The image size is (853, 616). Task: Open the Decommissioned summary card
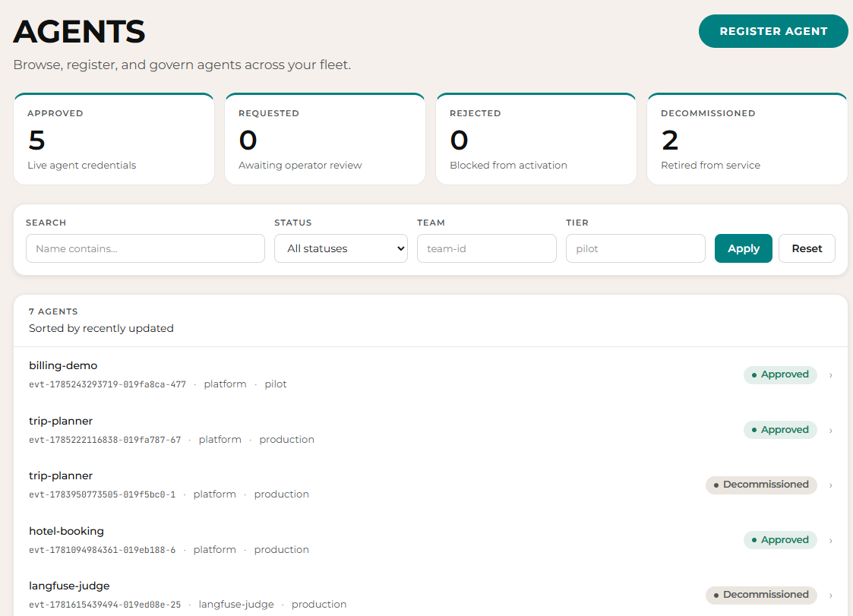(x=747, y=139)
